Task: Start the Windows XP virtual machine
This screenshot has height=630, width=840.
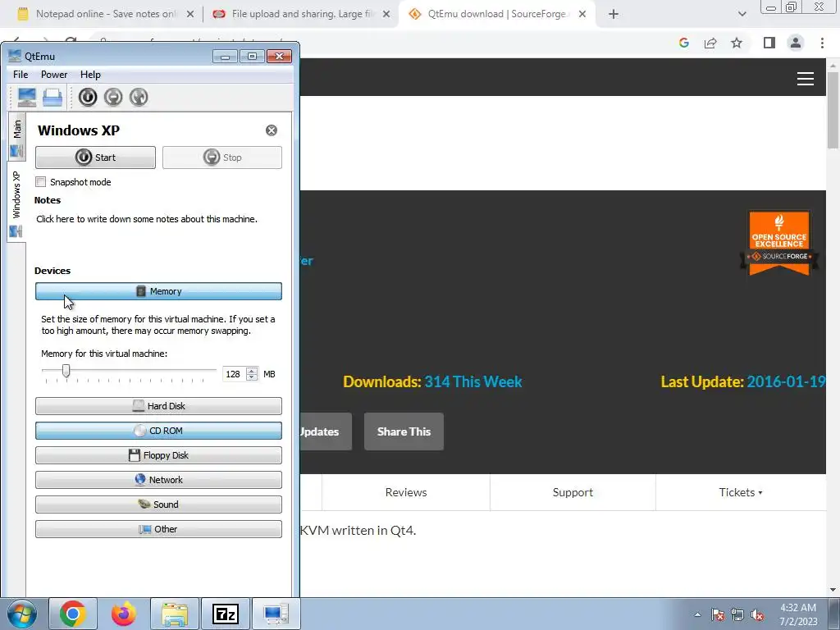Action: [x=95, y=157]
